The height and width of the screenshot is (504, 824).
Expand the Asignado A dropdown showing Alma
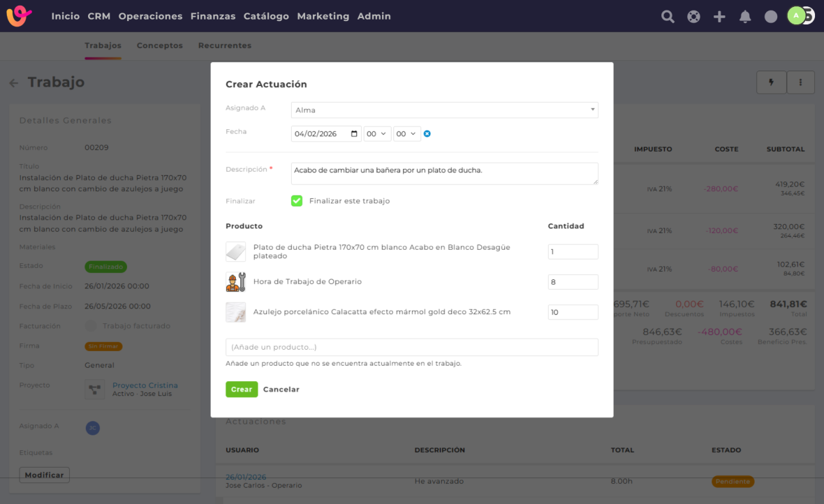[444, 110]
